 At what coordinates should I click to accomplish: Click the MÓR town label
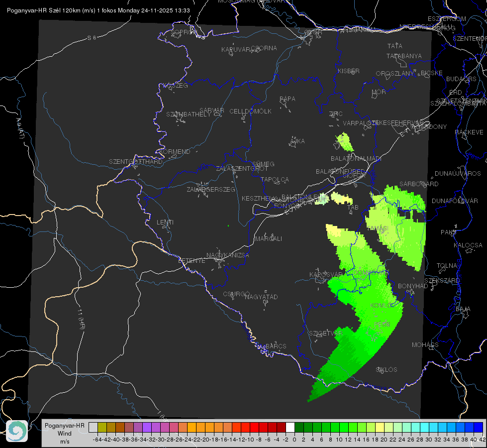379,92
